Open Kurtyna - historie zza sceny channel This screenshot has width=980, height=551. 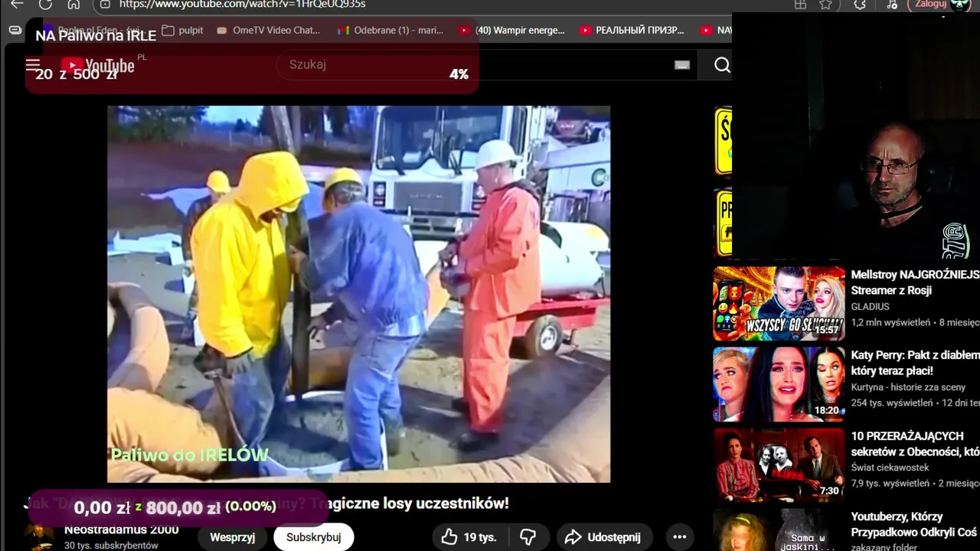(908, 387)
